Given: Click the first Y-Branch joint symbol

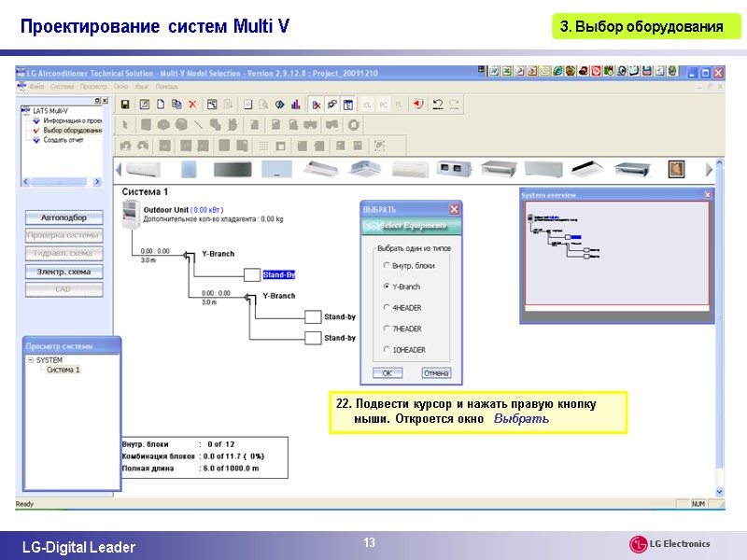Looking at the screenshot, I should 190,258.
